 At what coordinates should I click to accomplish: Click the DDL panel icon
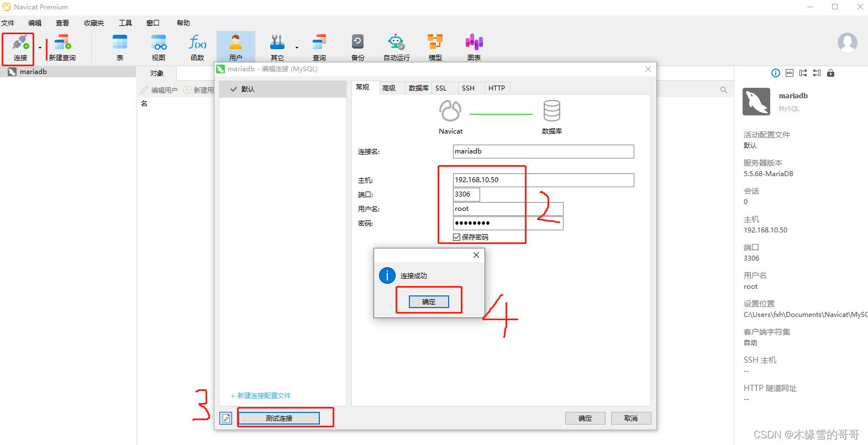(x=790, y=73)
